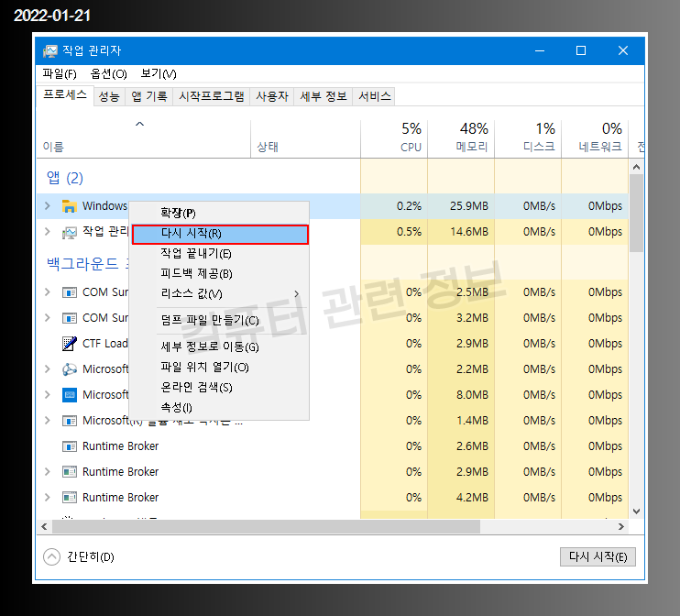680x616 pixels.
Task: Click the Windows Explorer folder icon
Action: point(69,206)
